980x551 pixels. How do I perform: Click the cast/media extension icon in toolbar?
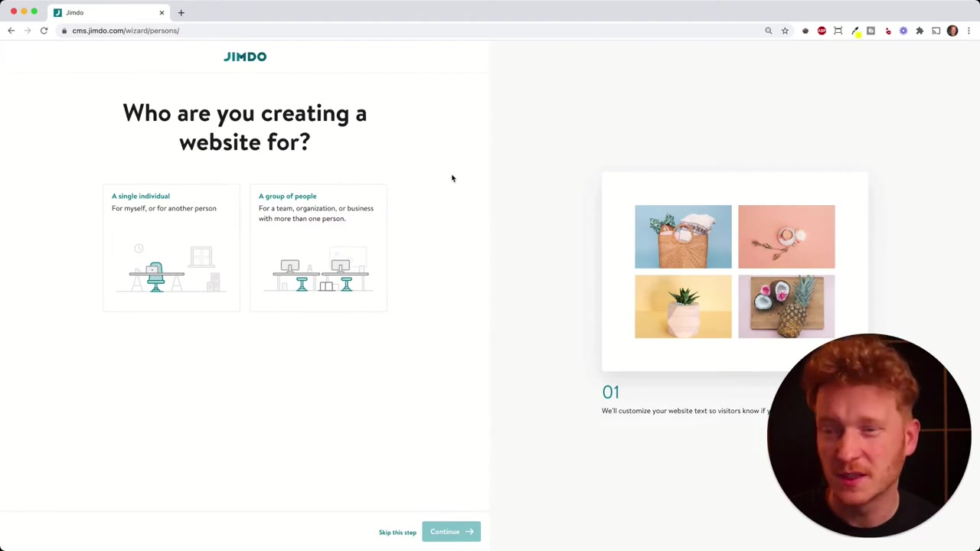click(936, 31)
